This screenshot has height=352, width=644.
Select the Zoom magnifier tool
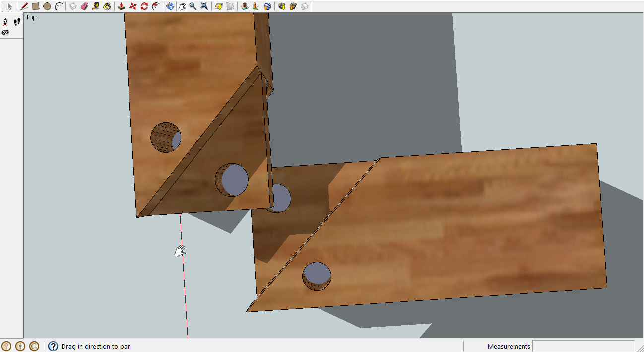pyautogui.click(x=193, y=6)
